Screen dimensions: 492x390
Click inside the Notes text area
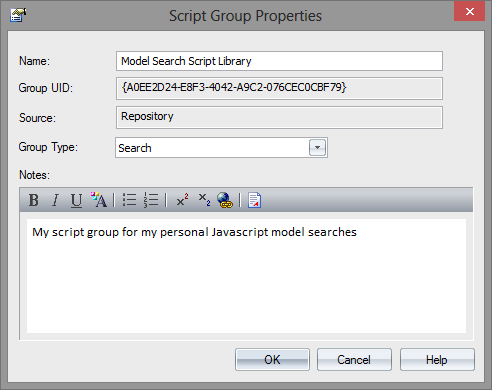246,276
